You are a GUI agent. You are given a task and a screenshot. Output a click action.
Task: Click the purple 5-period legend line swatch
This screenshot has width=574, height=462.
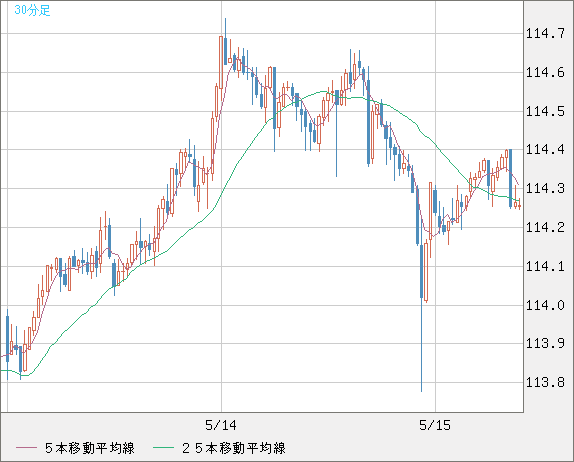26,448
